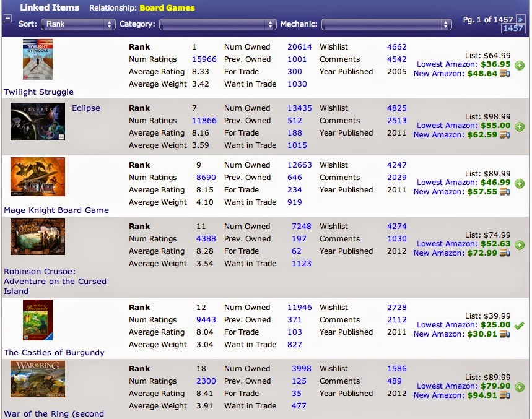Click Castles of Burgundy green checkmark icon

[x=519, y=326]
